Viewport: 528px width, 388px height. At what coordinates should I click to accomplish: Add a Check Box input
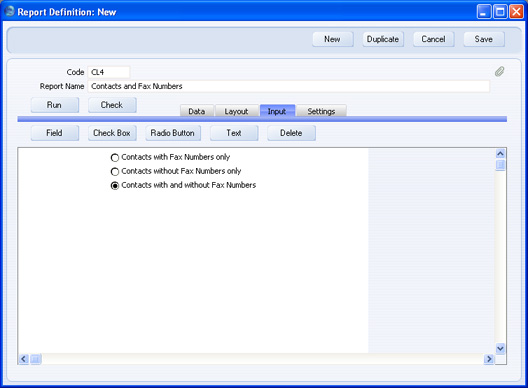click(112, 133)
